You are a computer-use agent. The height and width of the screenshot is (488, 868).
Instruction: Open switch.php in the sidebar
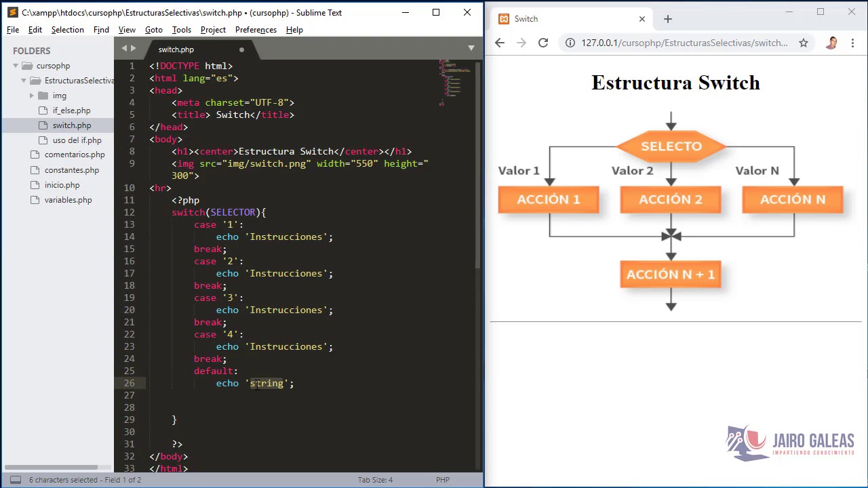point(72,125)
